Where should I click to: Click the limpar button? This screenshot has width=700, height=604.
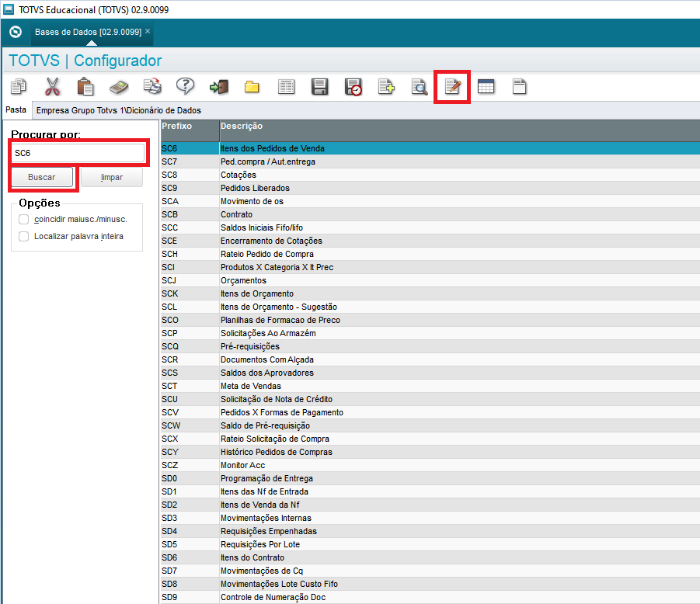coord(112,177)
